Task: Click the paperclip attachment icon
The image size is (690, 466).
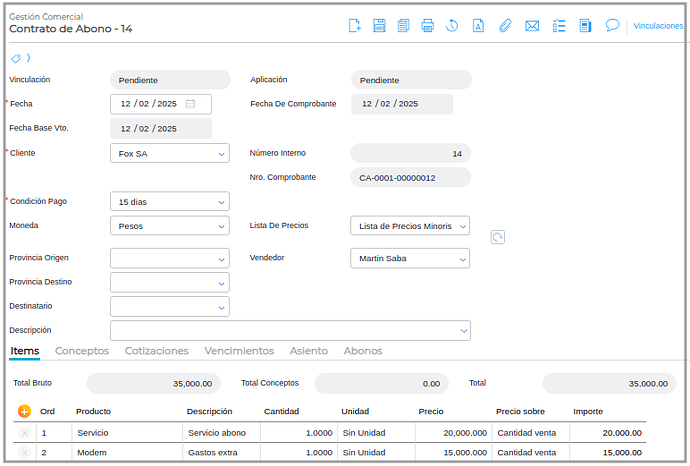Action: 505,26
